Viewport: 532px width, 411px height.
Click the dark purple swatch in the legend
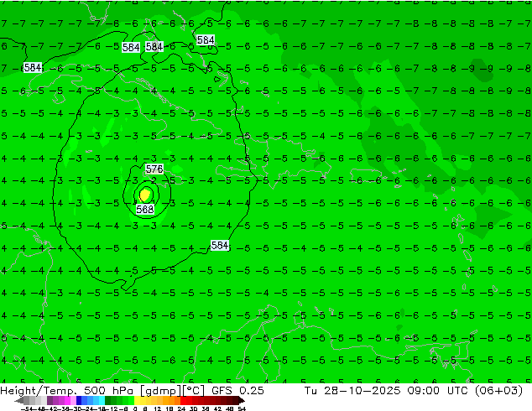pyautogui.click(x=50, y=400)
